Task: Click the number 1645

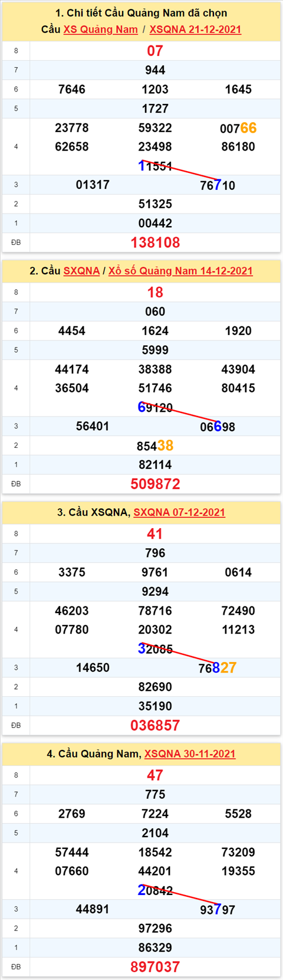Action: coord(238,89)
